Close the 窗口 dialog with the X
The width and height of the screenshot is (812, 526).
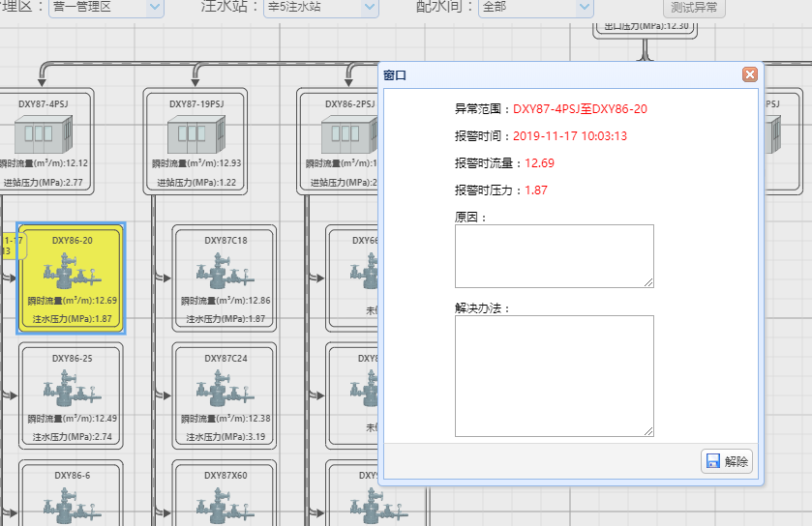point(749,74)
